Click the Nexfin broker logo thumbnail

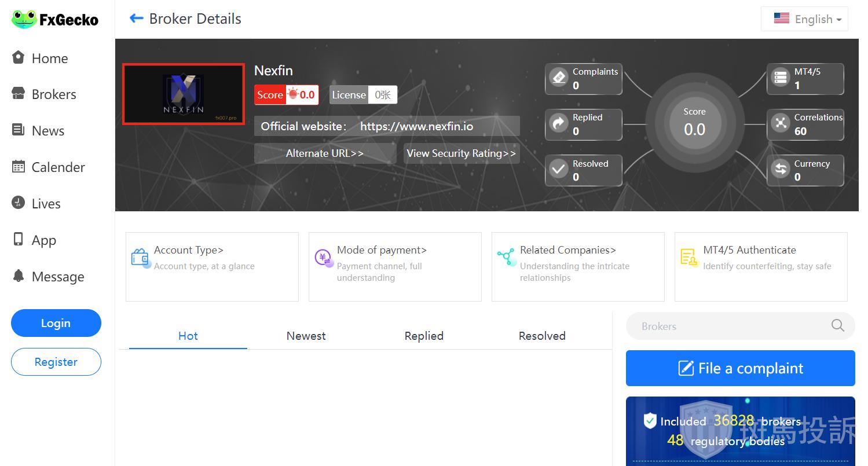[x=183, y=94]
